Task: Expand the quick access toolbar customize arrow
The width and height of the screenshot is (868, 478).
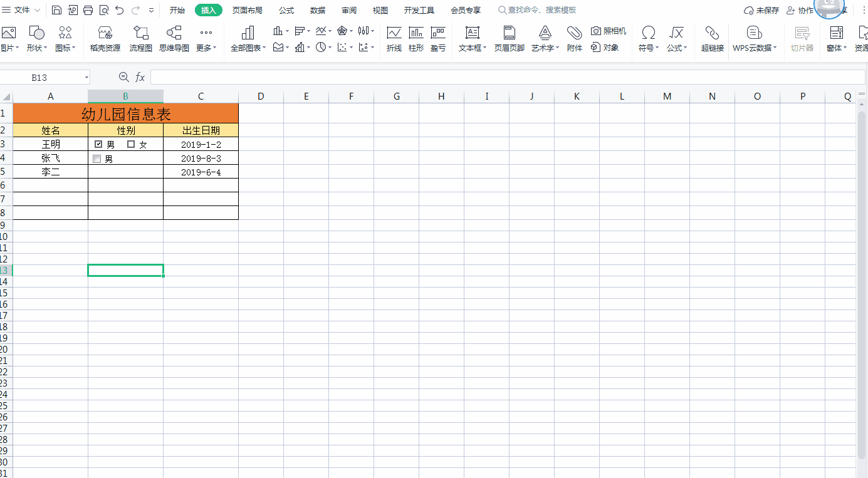Action: 152,11
